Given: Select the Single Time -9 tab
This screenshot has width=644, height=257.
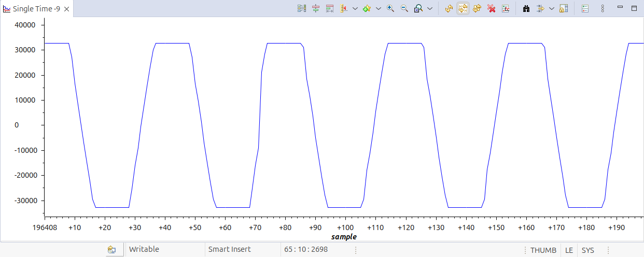Looking at the screenshot, I should pyautogui.click(x=36, y=9).
